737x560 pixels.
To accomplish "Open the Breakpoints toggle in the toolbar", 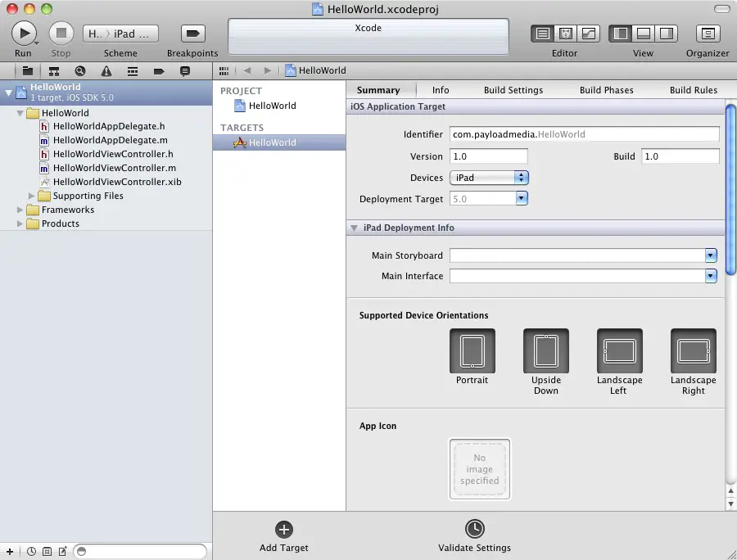I will (x=192, y=34).
